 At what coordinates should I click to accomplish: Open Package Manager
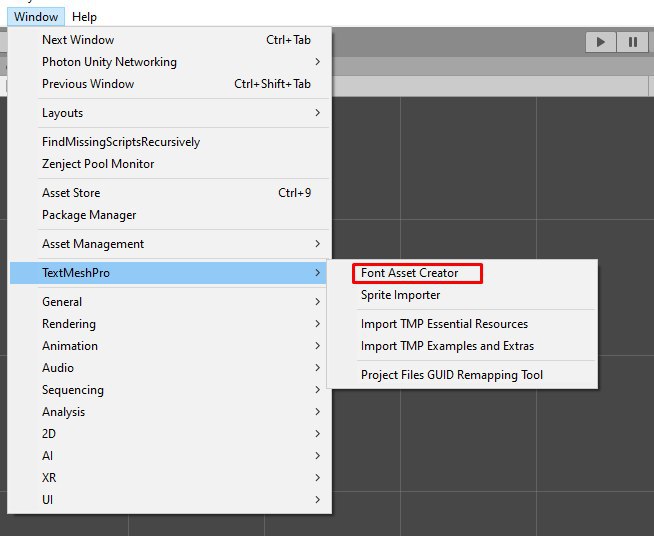pyautogui.click(x=169, y=215)
